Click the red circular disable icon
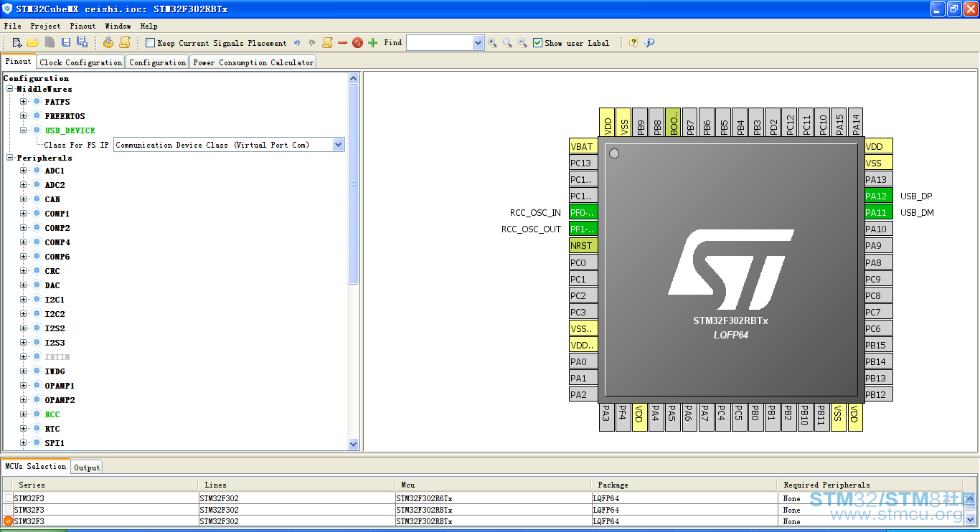This screenshot has height=532, width=980. pos(357,43)
